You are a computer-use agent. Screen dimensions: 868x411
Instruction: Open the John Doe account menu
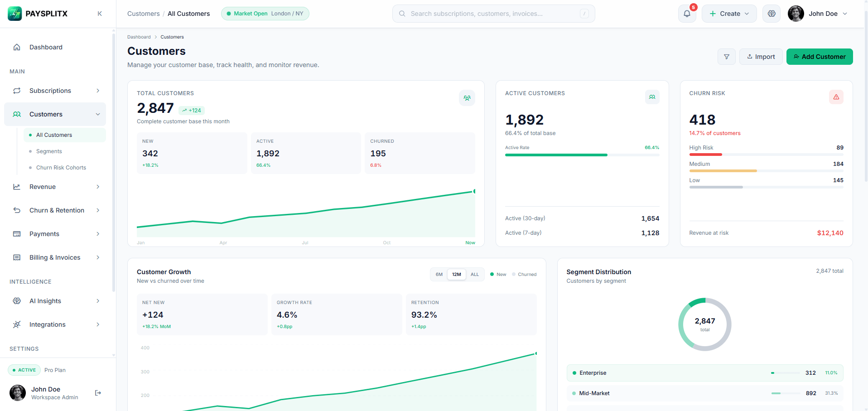[x=818, y=14]
